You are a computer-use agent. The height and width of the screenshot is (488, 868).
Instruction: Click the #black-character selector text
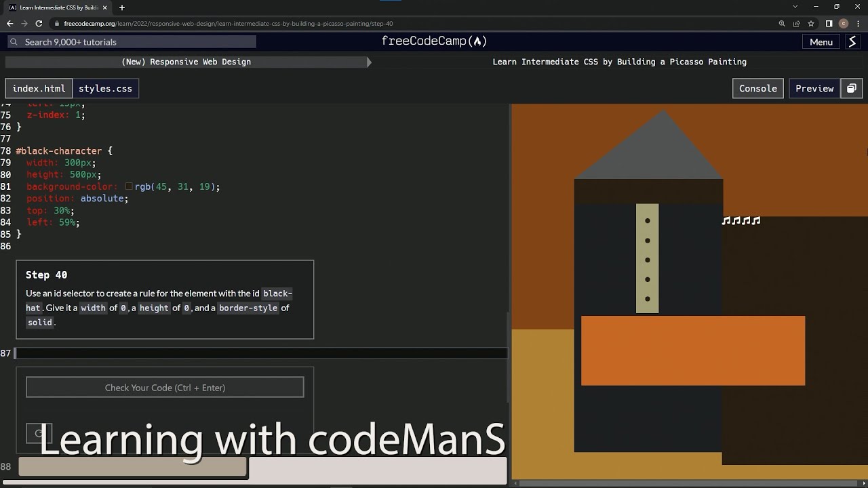pyautogui.click(x=58, y=151)
